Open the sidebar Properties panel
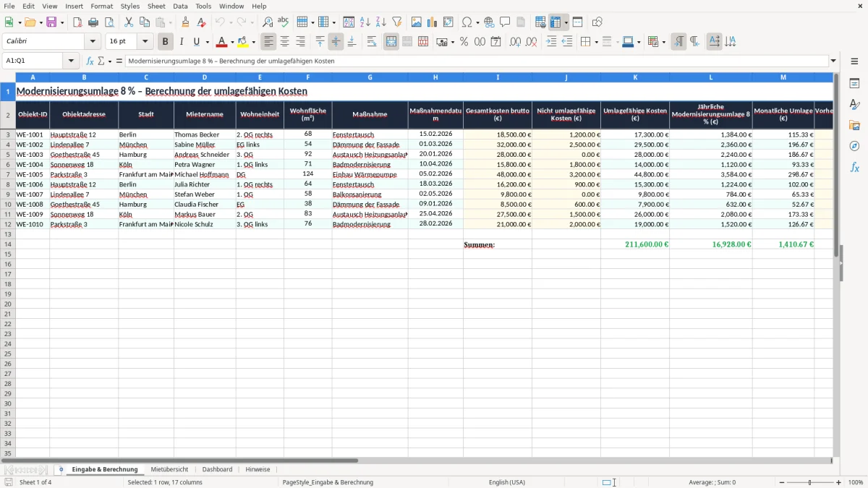The height and width of the screenshot is (488, 868). click(854, 84)
